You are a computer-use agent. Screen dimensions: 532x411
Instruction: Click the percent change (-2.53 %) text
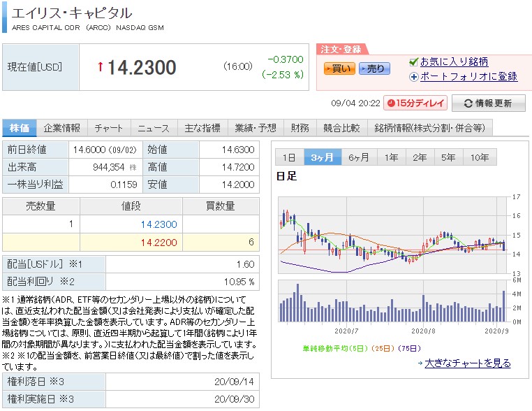pos(283,74)
